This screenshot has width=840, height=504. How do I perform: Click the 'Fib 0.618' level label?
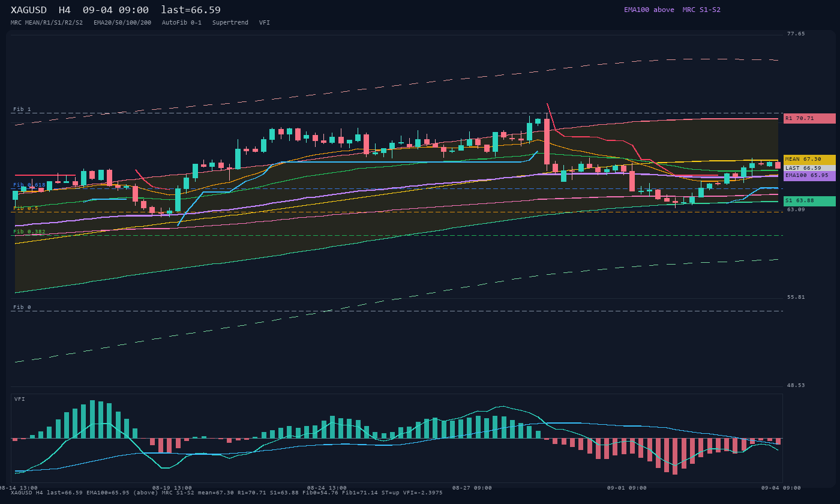[x=29, y=185]
